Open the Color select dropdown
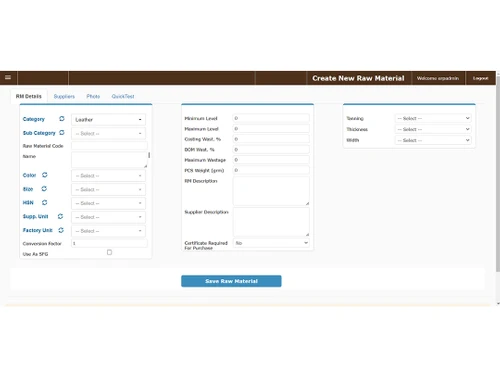Image resolution: width=500 pixels, height=375 pixels. tap(108, 176)
